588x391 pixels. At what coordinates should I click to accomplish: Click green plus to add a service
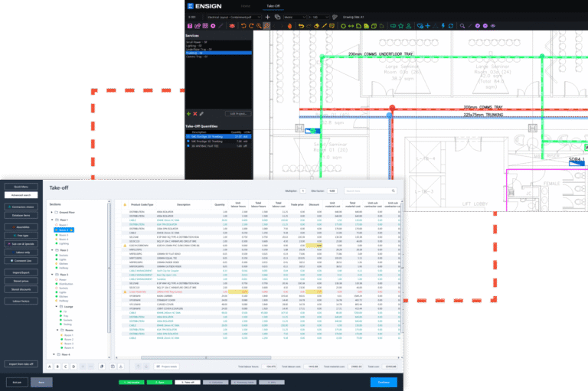coord(188,113)
